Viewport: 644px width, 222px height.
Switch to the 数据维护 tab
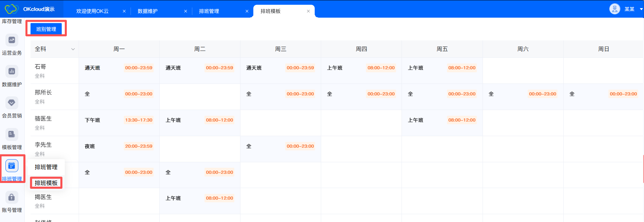pyautogui.click(x=148, y=11)
